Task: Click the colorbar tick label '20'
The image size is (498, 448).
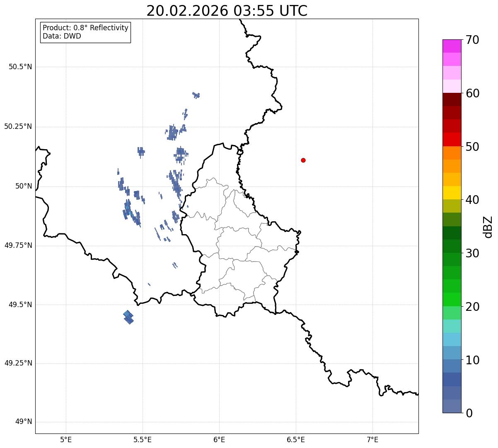Action: (x=472, y=307)
